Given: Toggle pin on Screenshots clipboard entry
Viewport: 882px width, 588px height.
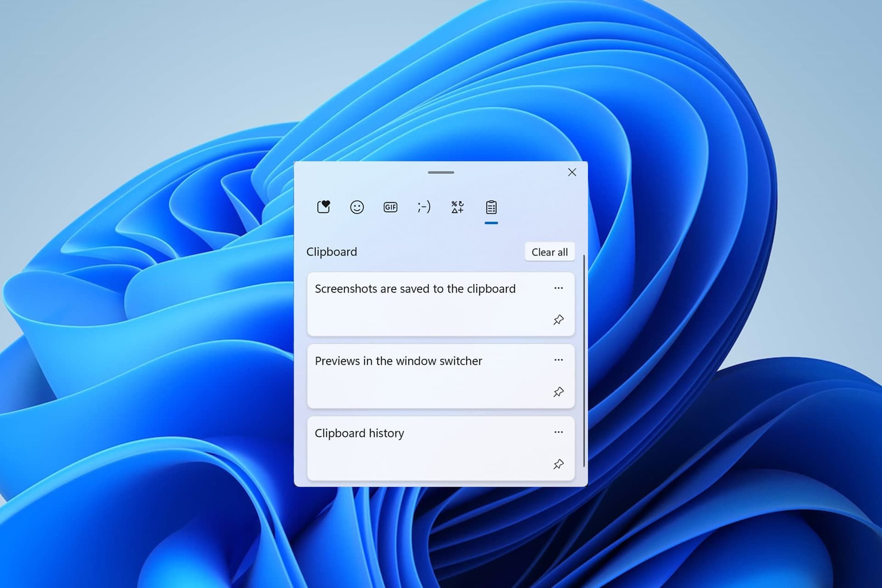Looking at the screenshot, I should 559,320.
